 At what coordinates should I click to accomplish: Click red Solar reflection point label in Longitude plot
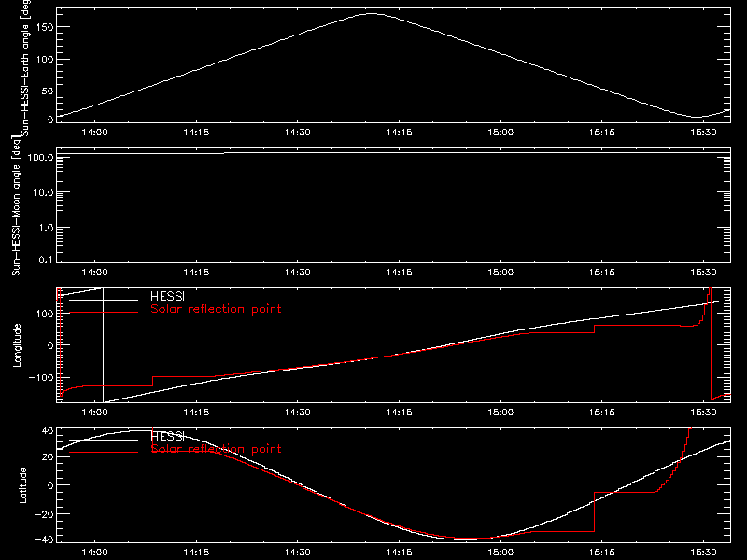click(x=216, y=309)
